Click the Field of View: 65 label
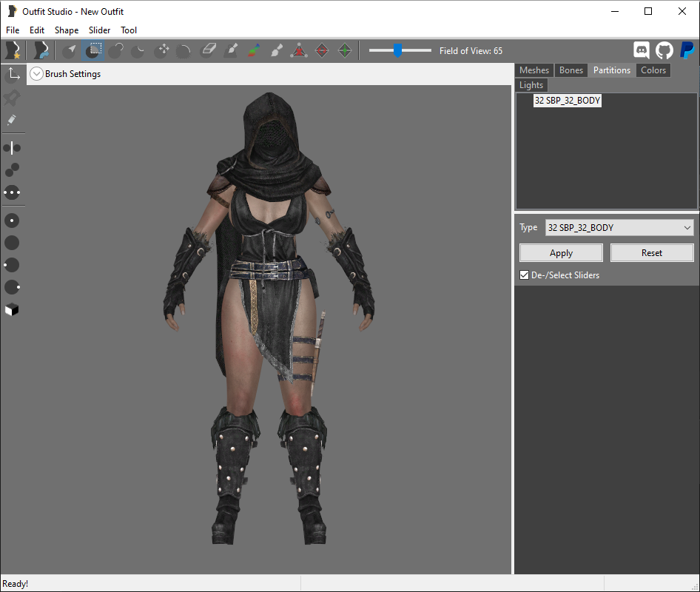 471,51
